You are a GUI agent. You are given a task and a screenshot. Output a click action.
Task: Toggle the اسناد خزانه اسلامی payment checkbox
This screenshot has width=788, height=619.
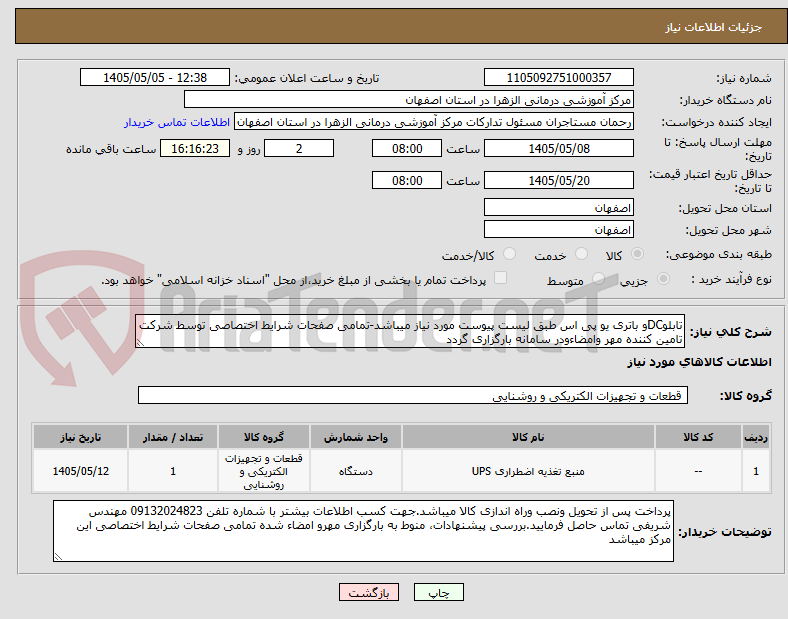pyautogui.click(x=500, y=278)
